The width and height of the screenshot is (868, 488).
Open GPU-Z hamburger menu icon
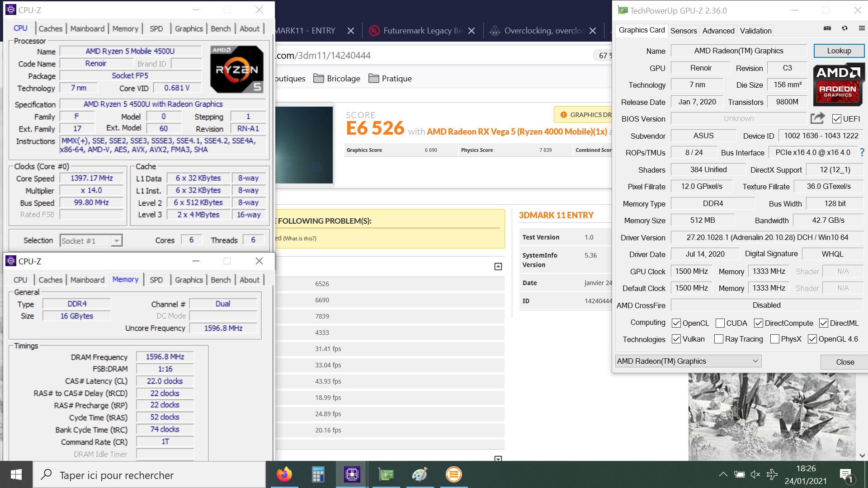pos(862,28)
